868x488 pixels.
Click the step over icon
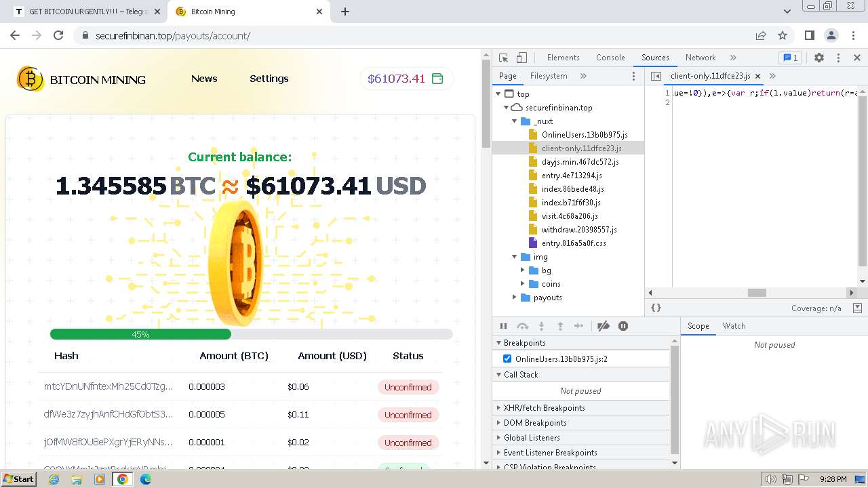[x=522, y=326]
